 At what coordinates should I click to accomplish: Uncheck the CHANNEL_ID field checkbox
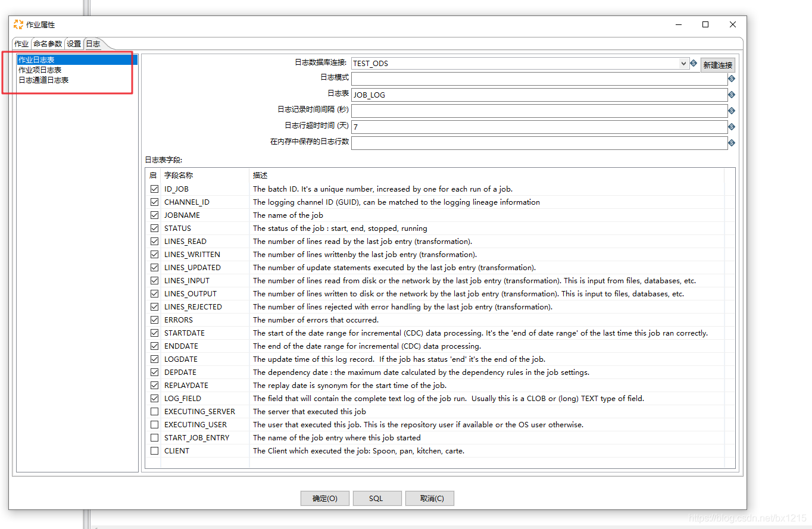[154, 202]
